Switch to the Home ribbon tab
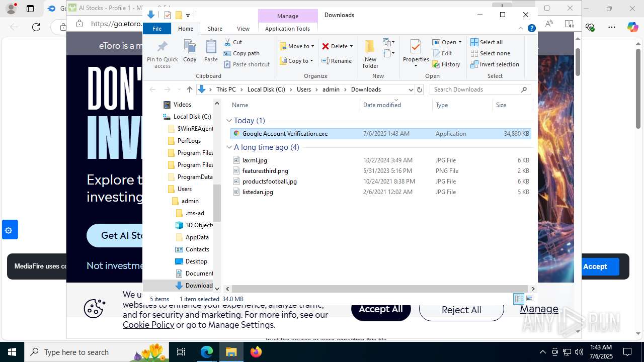This screenshot has height=362, width=644. click(185, 29)
